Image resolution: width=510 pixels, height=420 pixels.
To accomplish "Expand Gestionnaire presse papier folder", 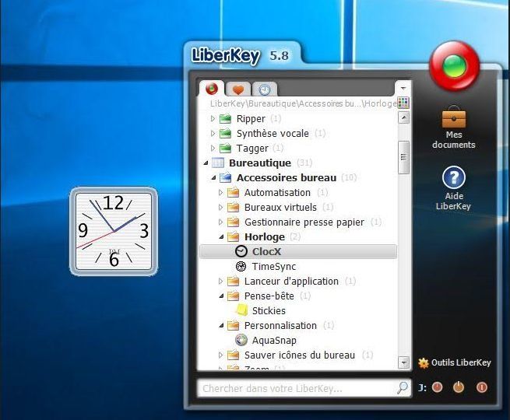I will pos(220,222).
